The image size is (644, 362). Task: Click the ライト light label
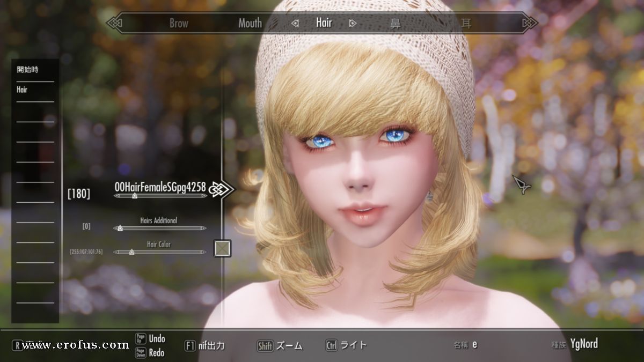point(354,345)
